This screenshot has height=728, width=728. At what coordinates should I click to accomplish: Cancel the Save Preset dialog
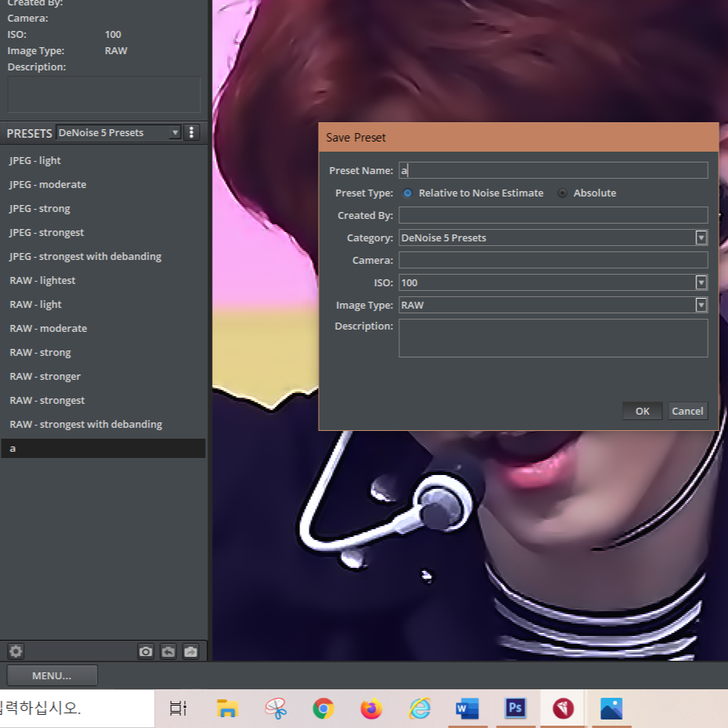click(688, 411)
